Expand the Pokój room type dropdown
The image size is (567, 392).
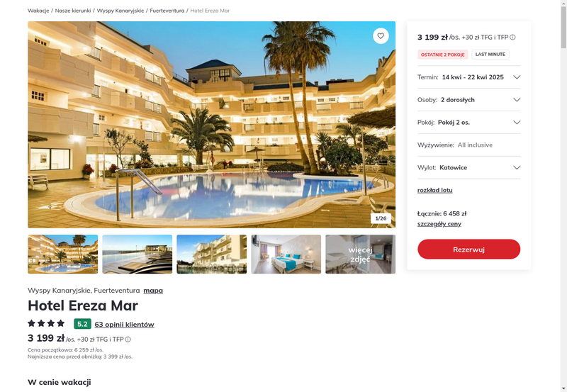468,122
